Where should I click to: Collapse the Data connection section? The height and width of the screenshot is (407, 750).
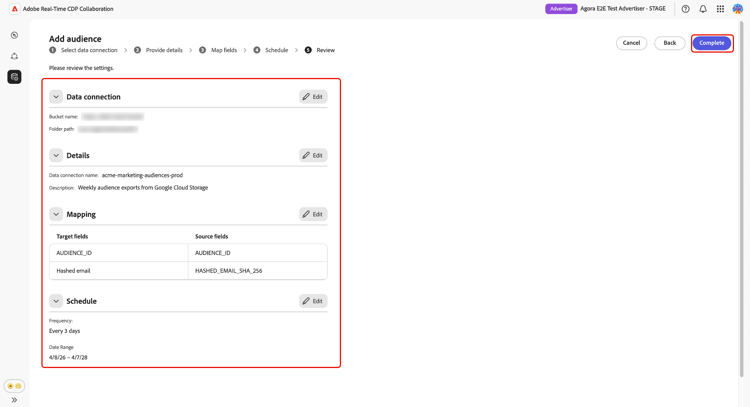click(56, 97)
